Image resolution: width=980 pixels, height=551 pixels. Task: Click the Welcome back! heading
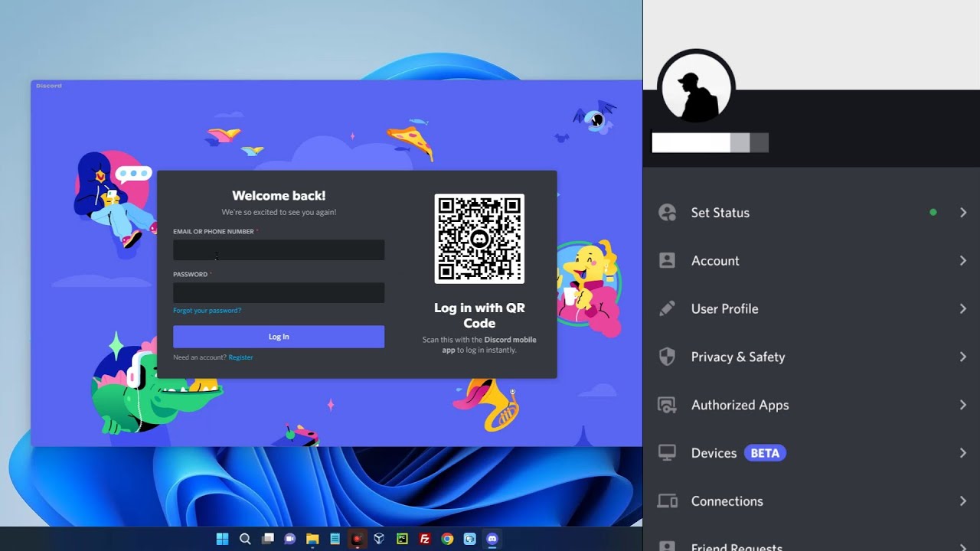tap(279, 196)
